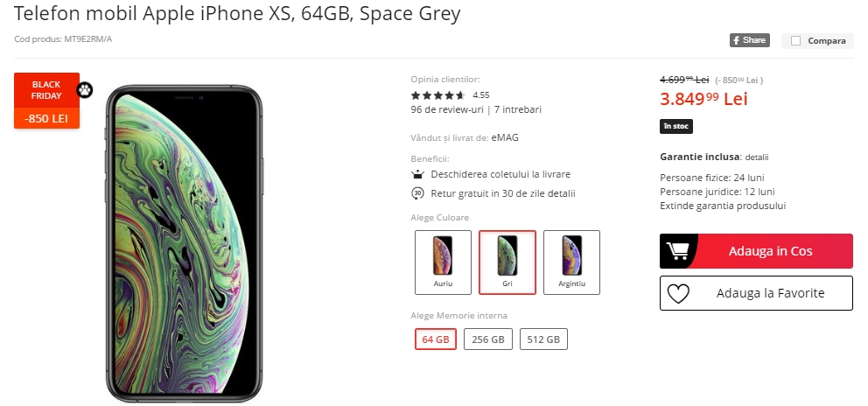
Task: Open the 7 intrebari link
Action: pyautogui.click(x=518, y=109)
